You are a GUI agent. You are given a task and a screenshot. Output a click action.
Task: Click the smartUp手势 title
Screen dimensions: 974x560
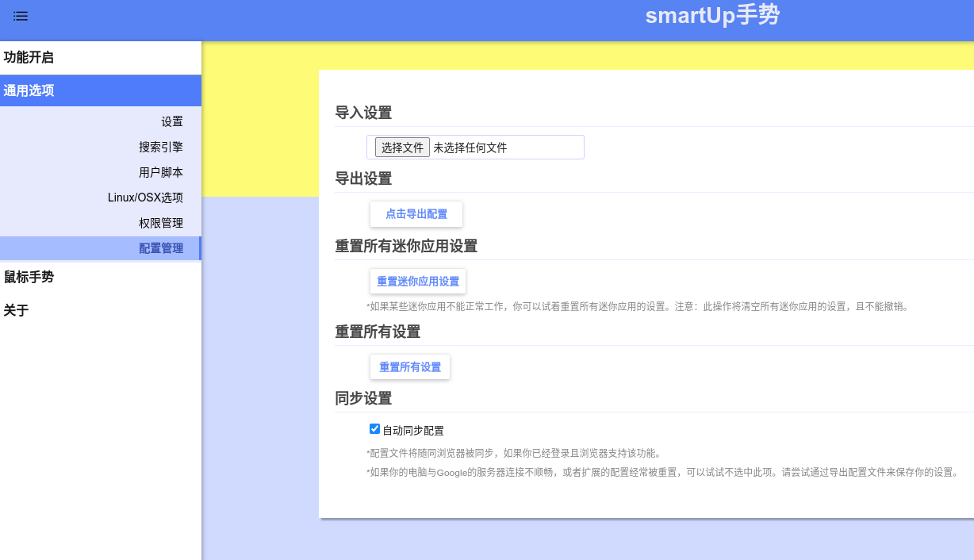tap(712, 15)
